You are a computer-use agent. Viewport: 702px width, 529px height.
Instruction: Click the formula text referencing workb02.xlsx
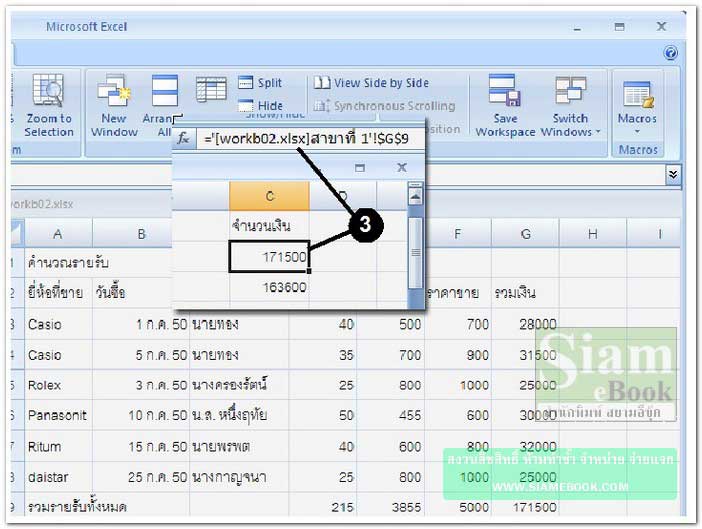point(306,139)
